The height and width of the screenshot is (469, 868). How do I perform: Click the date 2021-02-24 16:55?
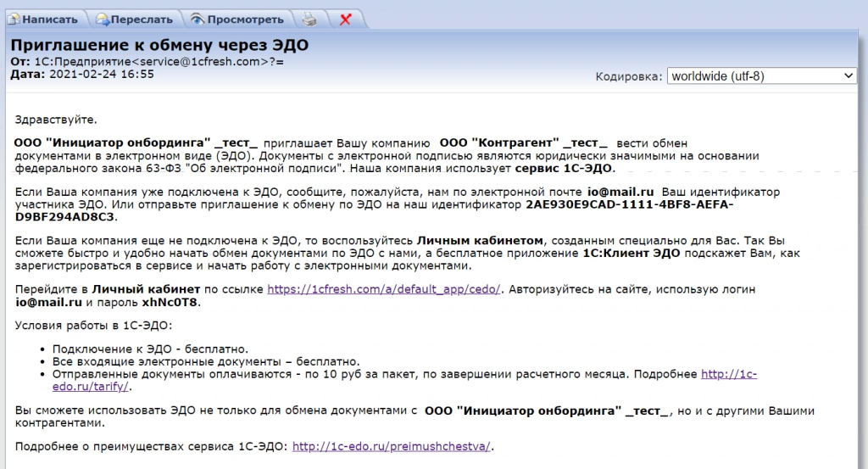(102, 74)
